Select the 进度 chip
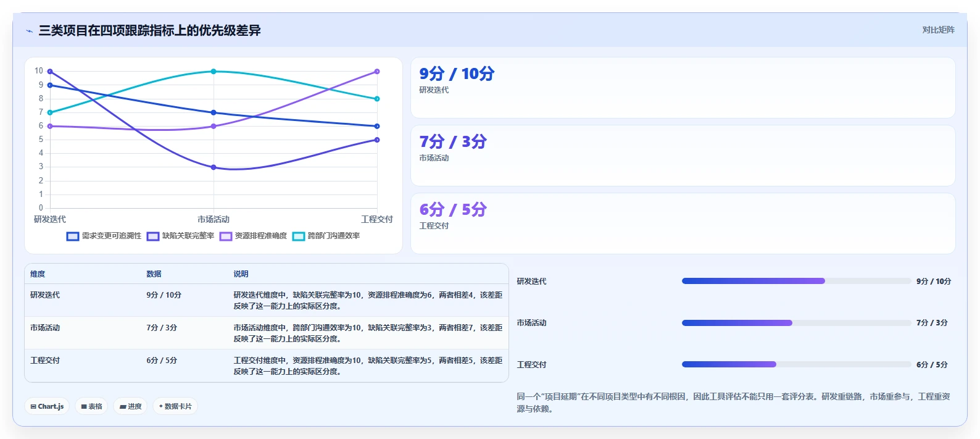This screenshot has width=980, height=439. (130, 406)
